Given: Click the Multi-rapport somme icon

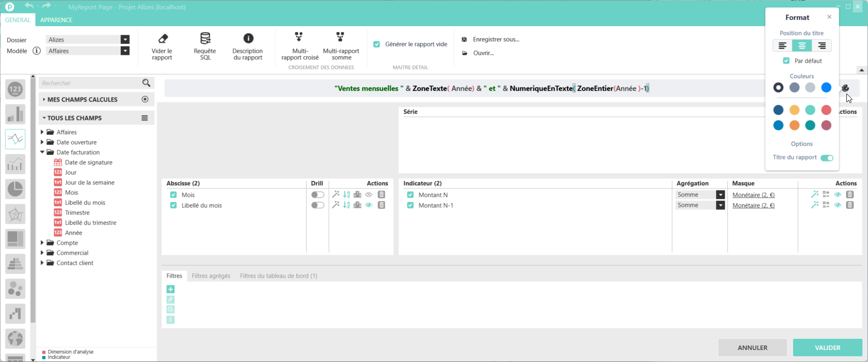Looking at the screenshot, I should pos(340,37).
